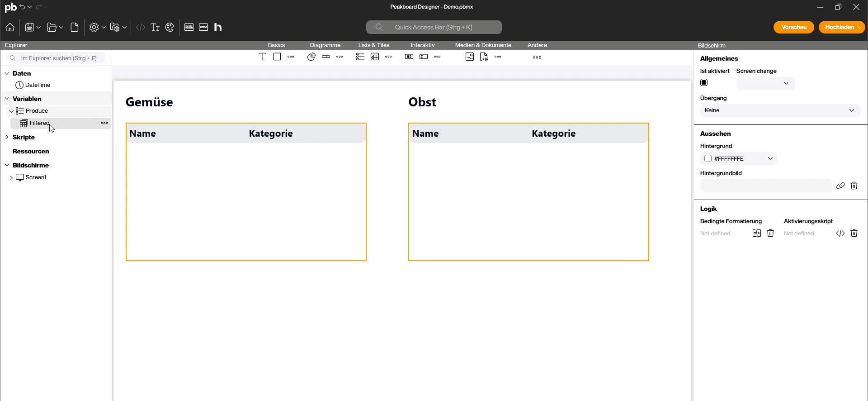Click the Vorschau button
The height and width of the screenshot is (401, 868).
(x=793, y=27)
